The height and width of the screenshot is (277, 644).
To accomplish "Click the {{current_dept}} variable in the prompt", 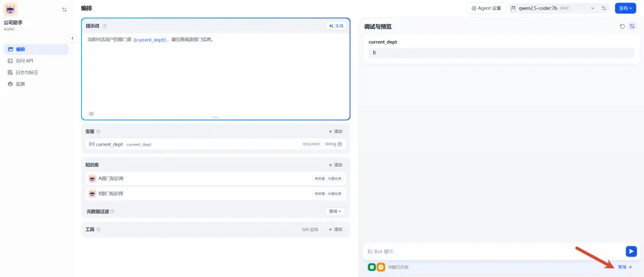I will tap(150, 40).
